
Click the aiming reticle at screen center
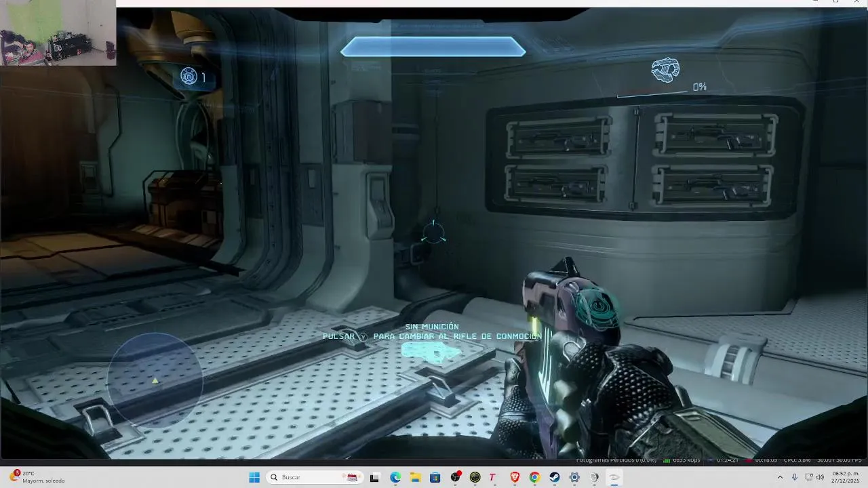coord(433,232)
